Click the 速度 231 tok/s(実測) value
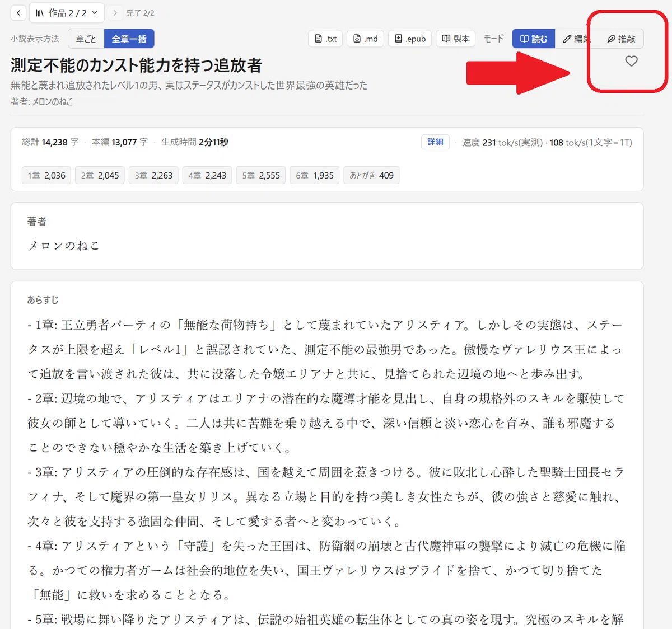Image resolution: width=672 pixels, height=629 pixels. (502, 143)
